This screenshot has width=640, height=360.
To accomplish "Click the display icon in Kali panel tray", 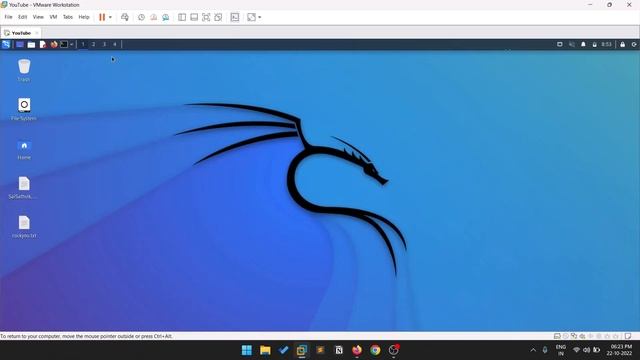I will tap(560, 44).
